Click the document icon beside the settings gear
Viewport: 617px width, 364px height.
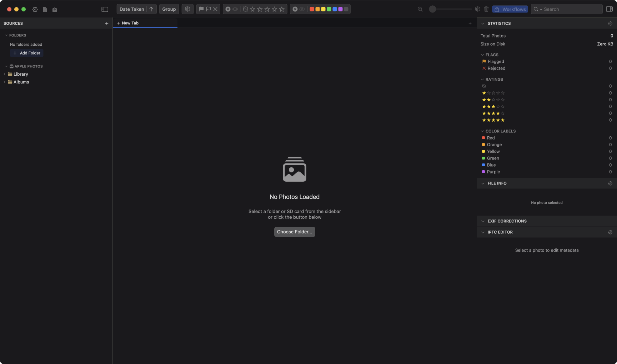45,10
